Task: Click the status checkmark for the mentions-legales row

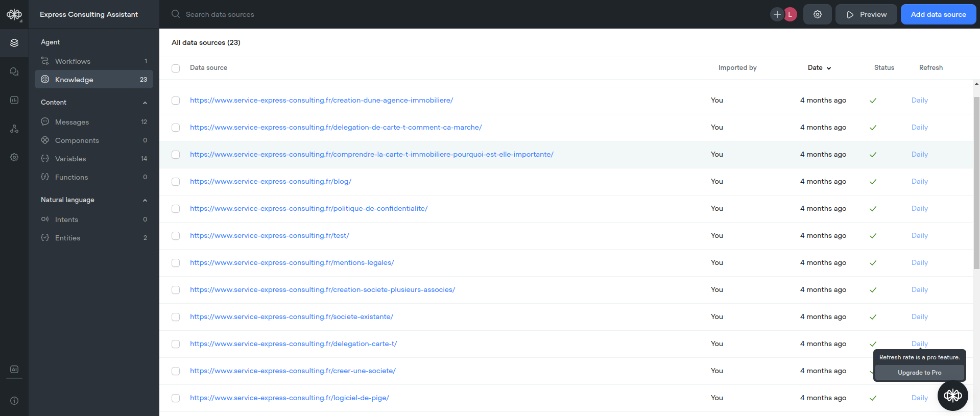Action: click(x=873, y=263)
